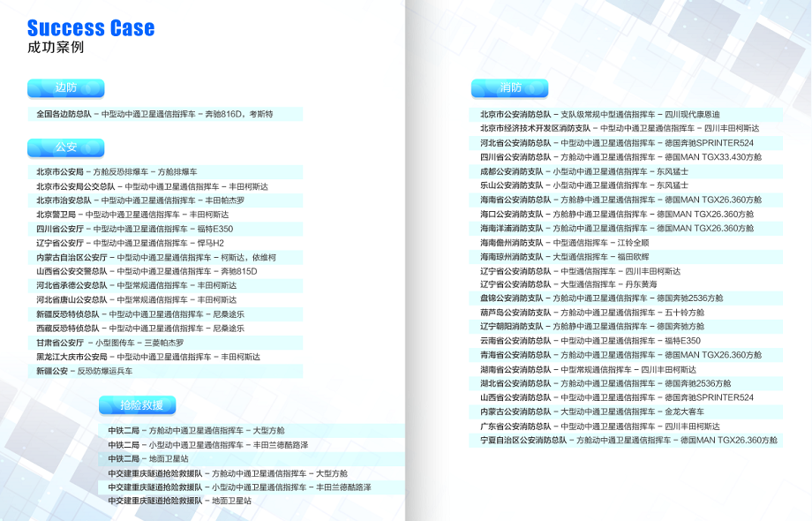Select the 青海省公安消防总队 row
The image size is (812, 521).
pyautogui.click(x=626, y=355)
